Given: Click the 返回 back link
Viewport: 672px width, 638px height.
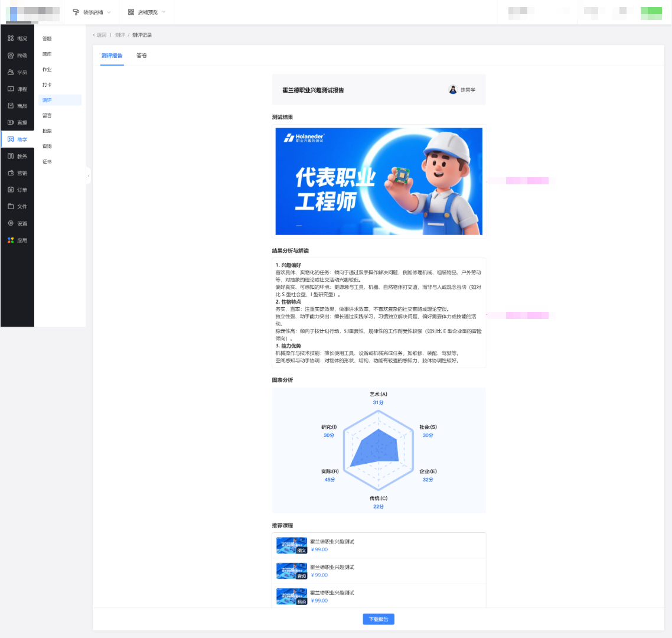Looking at the screenshot, I should tap(100, 35).
